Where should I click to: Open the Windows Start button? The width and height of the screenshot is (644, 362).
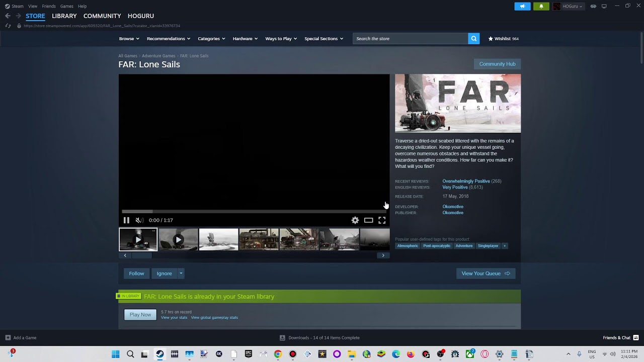pyautogui.click(x=116, y=354)
